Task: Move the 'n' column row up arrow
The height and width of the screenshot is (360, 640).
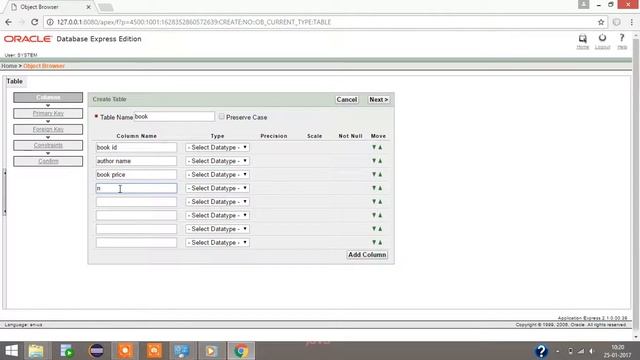Action: 380,188
